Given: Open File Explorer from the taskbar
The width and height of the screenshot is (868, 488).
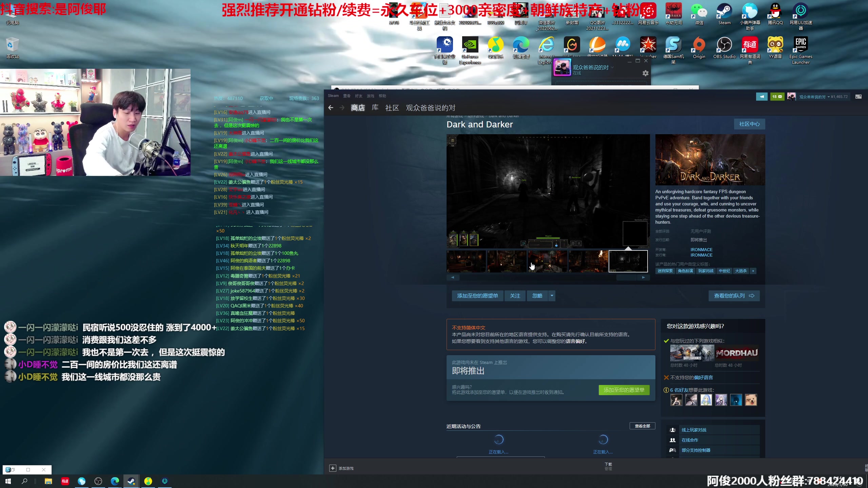Looking at the screenshot, I should pyautogui.click(x=48, y=481).
